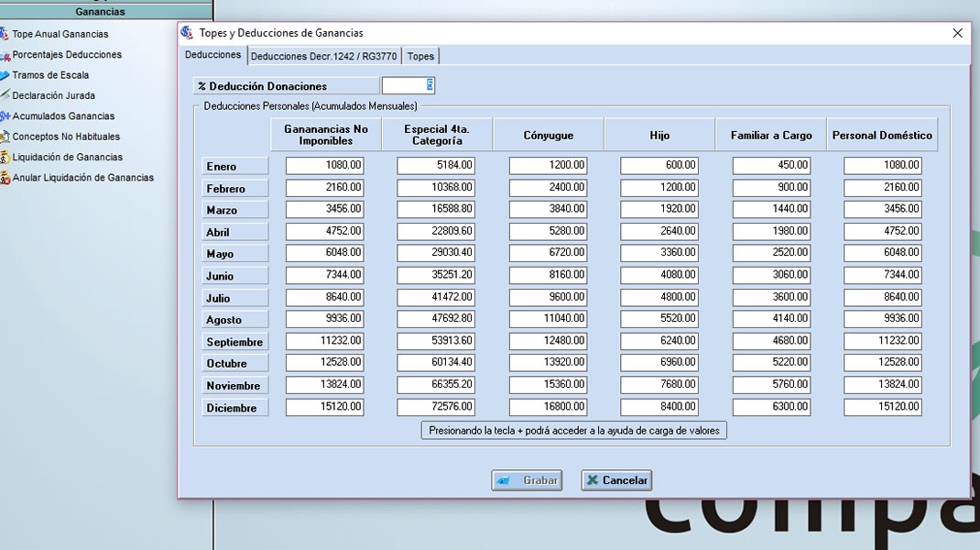Click Febrero Especial 4ta. Categoría field 10368.00

(x=436, y=187)
